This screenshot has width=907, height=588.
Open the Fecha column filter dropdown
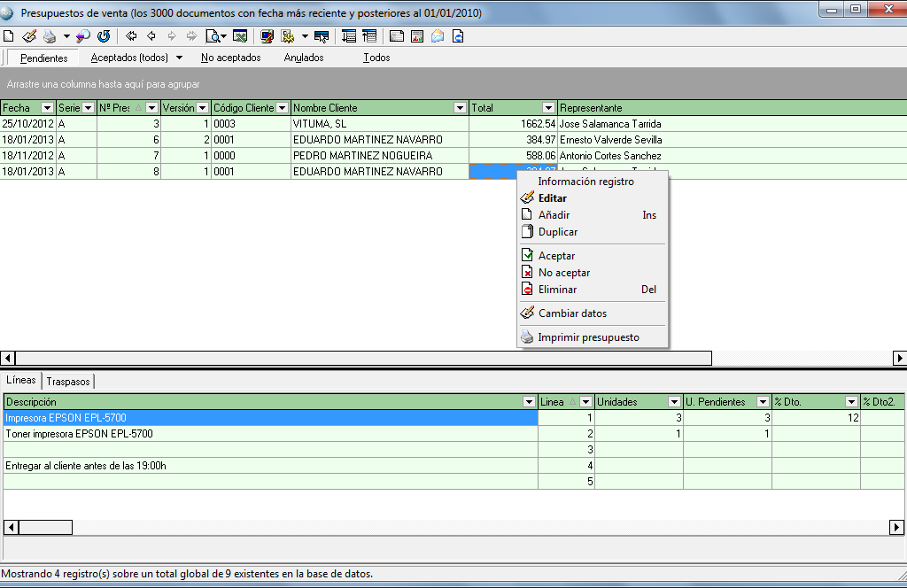pyautogui.click(x=48, y=108)
